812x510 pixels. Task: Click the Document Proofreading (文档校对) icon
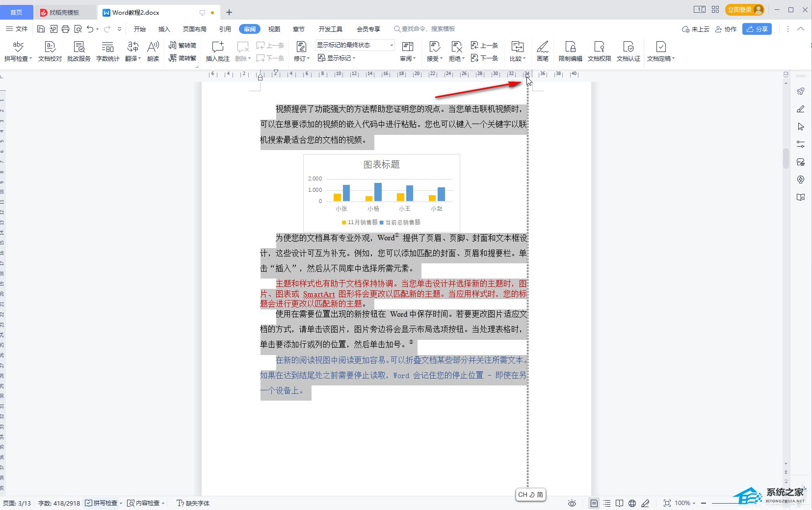50,51
